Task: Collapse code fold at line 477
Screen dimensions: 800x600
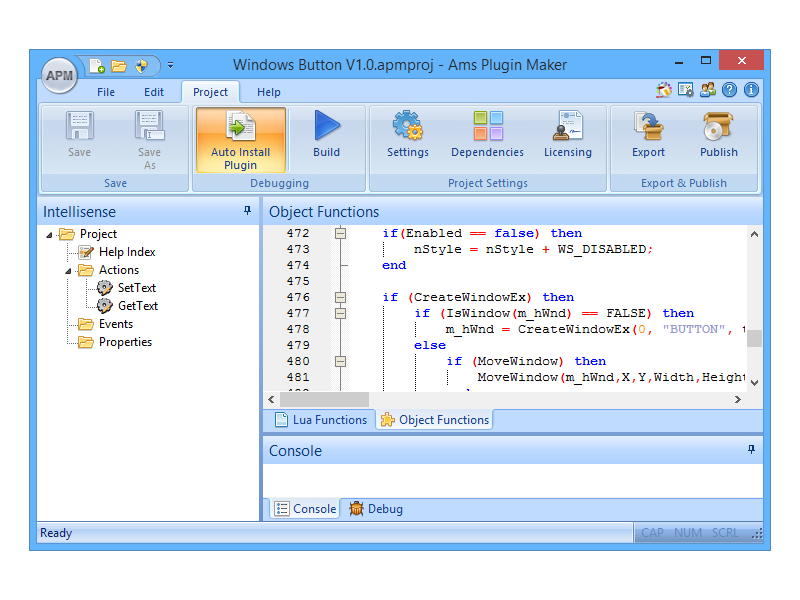Action: [x=340, y=313]
